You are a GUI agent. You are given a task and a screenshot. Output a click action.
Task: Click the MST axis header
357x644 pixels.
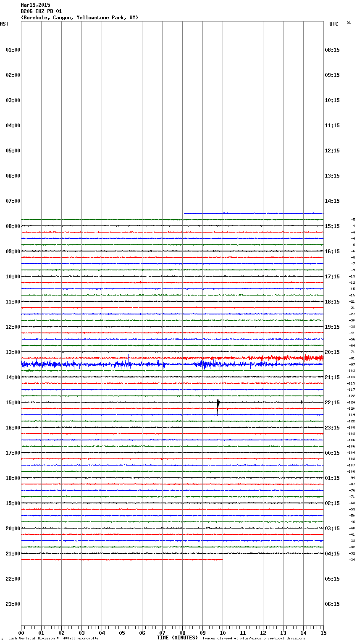(x=4, y=24)
